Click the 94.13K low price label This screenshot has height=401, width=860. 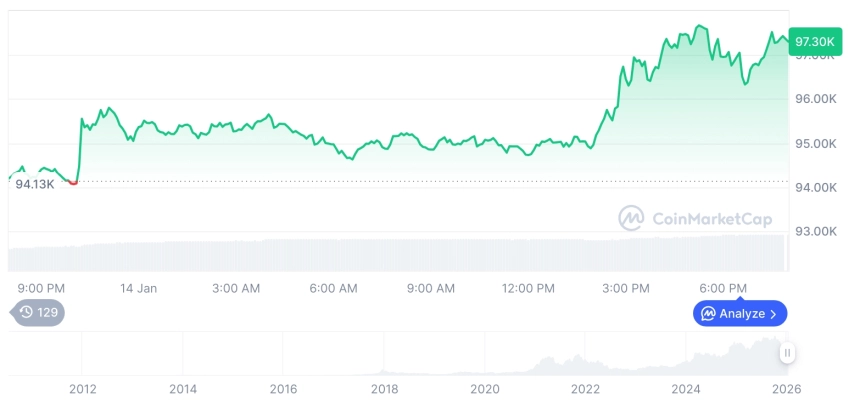pyautogui.click(x=34, y=184)
